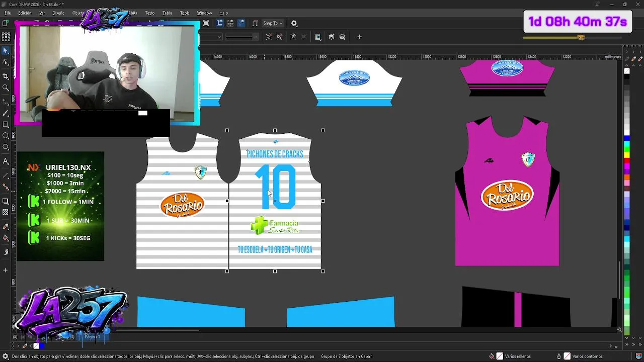This screenshot has height=362, width=644.
Task: Click the white sleeve with blue logo
Action: [x=354, y=83]
